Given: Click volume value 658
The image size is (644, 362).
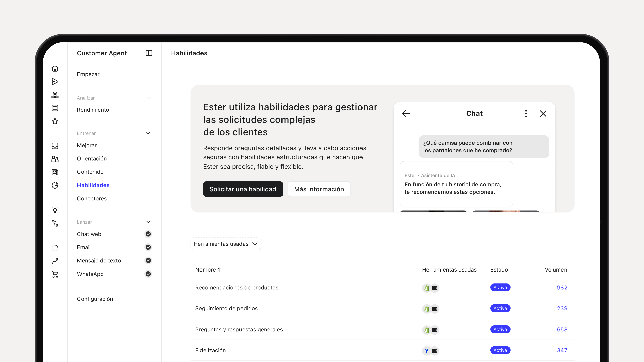Looking at the screenshot, I should tap(562, 330).
